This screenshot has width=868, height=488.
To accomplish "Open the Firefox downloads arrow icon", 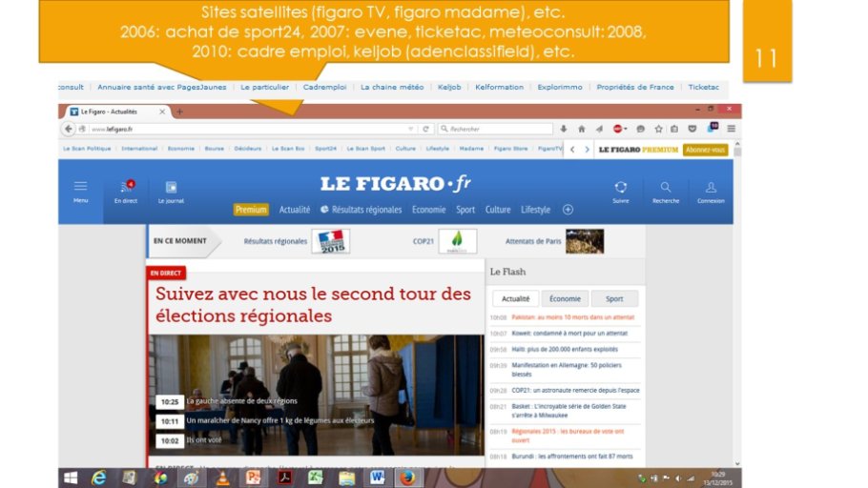I will (564, 129).
